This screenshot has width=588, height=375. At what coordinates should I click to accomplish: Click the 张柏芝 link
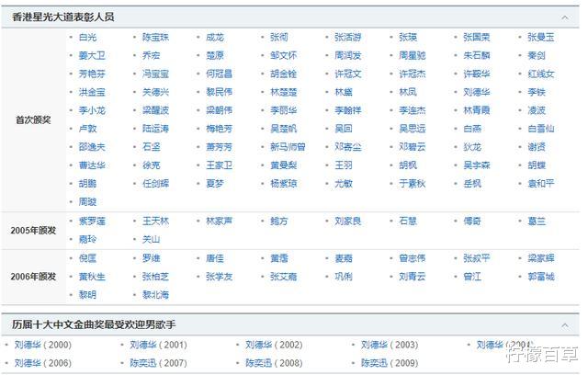155,277
